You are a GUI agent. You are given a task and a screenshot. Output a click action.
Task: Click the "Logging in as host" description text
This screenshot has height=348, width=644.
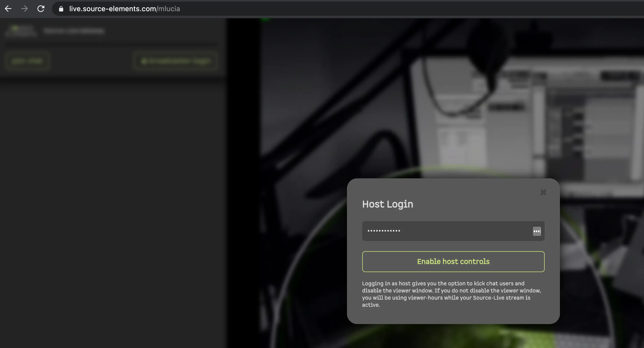[451, 294]
